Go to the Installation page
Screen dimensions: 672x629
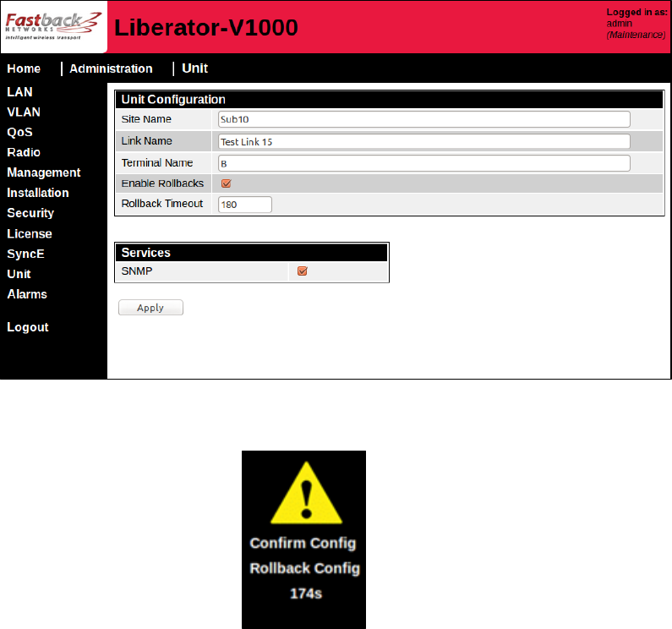click(38, 193)
